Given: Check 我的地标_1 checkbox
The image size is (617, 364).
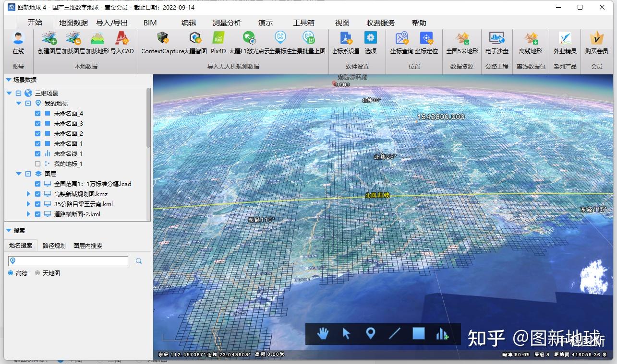Looking at the screenshot, I should (x=38, y=164).
